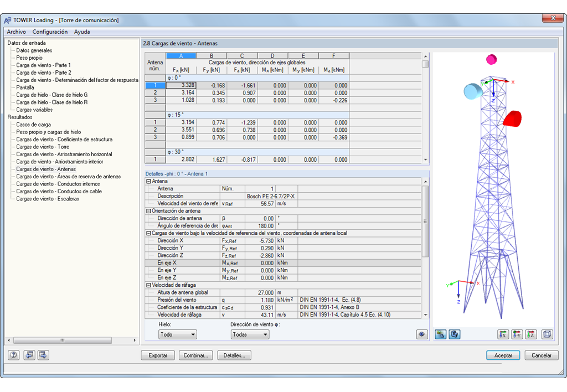Viewport: 567px width, 392px height.
Task: Click the view in -Y direction icon
Action: [517, 334]
